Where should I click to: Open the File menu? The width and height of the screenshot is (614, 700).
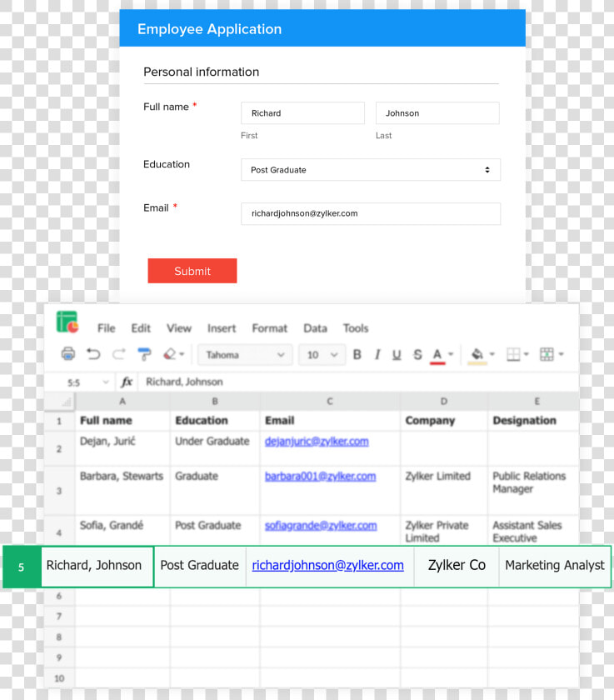106,328
